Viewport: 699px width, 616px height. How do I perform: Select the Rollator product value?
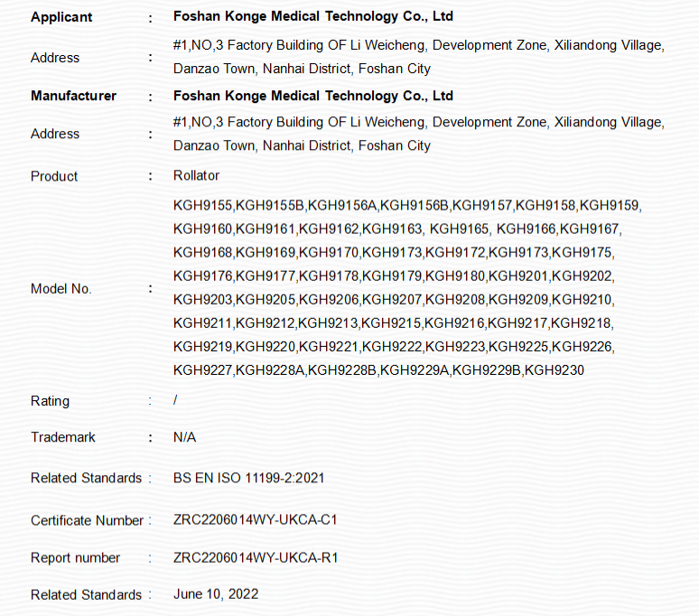click(196, 175)
